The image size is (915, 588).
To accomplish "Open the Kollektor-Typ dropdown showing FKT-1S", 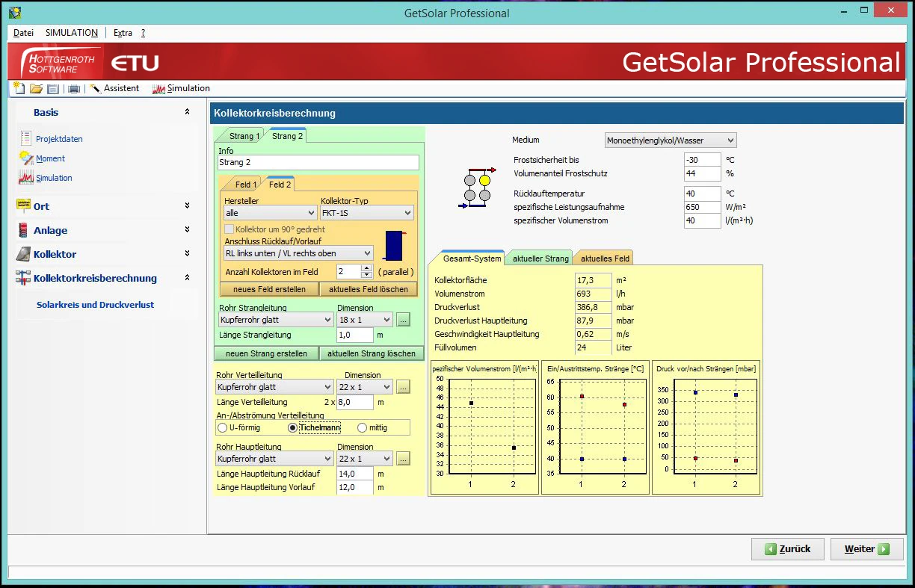I will pyautogui.click(x=366, y=214).
